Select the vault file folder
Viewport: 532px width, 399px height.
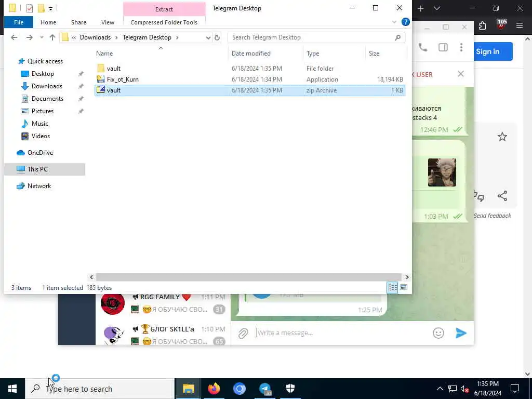(250, 69)
